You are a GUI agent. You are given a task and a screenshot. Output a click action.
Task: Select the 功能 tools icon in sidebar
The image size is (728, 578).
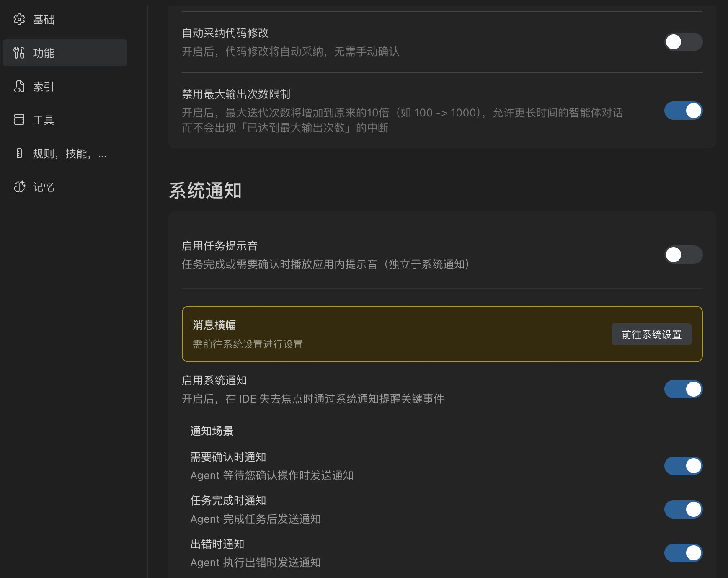click(x=20, y=53)
